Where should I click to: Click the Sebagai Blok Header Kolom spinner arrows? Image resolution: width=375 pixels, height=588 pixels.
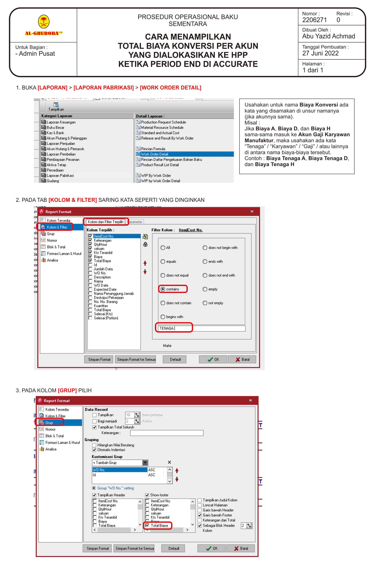[249, 526]
